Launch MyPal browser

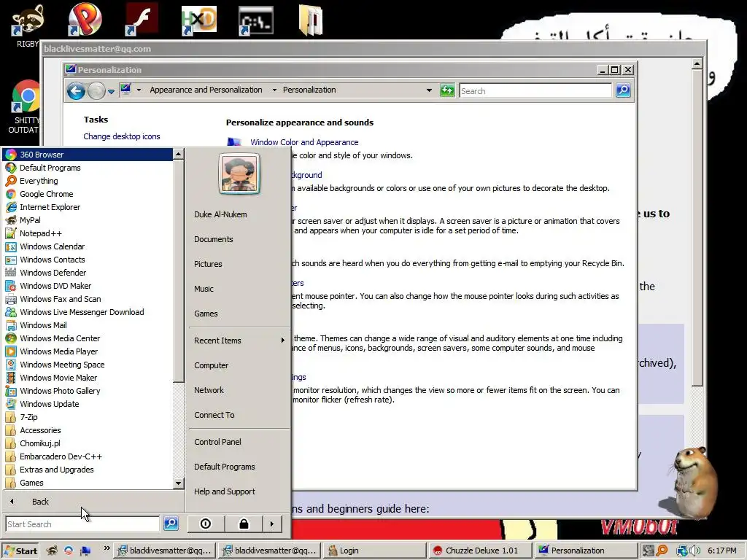pyautogui.click(x=88, y=220)
